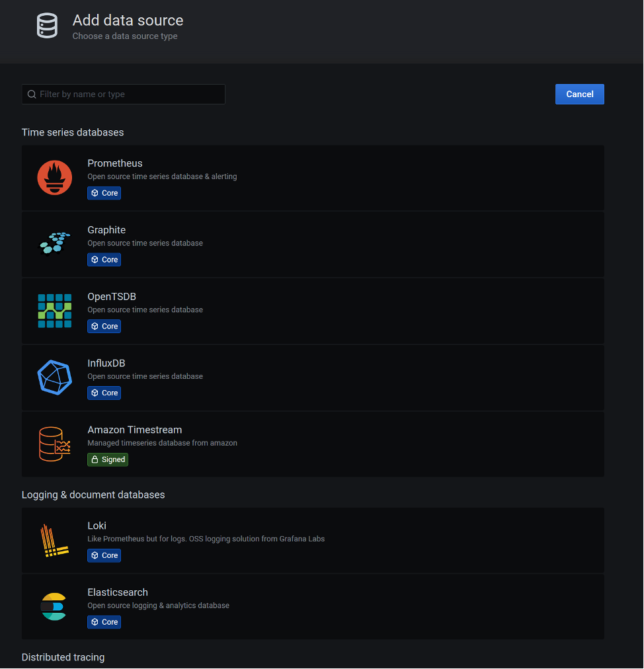Click the Loki logo icon
The height and width of the screenshot is (669, 644).
coord(55,540)
